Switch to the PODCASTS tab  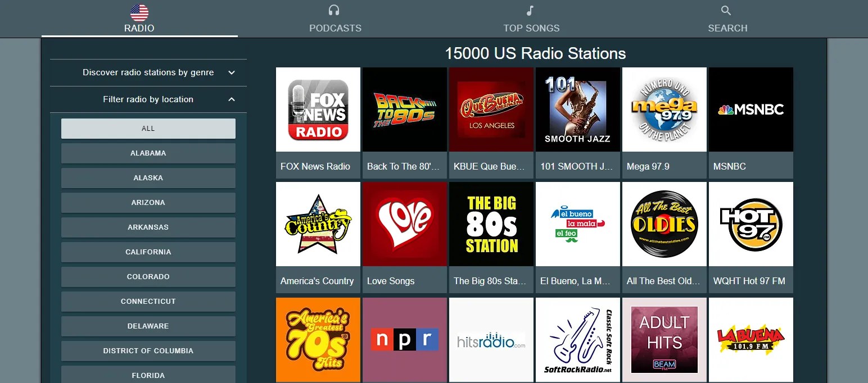[334, 19]
